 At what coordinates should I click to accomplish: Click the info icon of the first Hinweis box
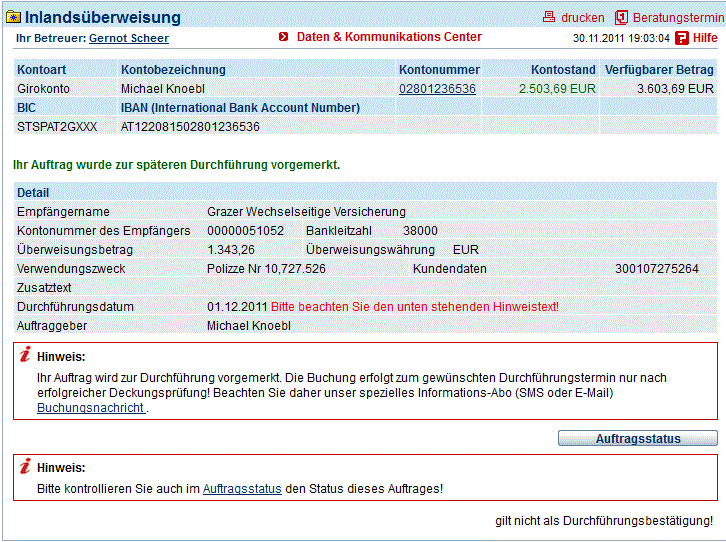click(25, 355)
